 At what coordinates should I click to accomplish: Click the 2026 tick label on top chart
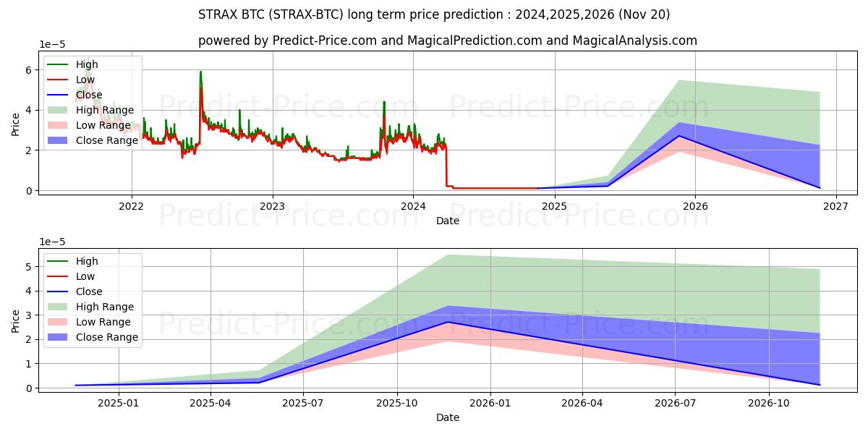click(695, 205)
